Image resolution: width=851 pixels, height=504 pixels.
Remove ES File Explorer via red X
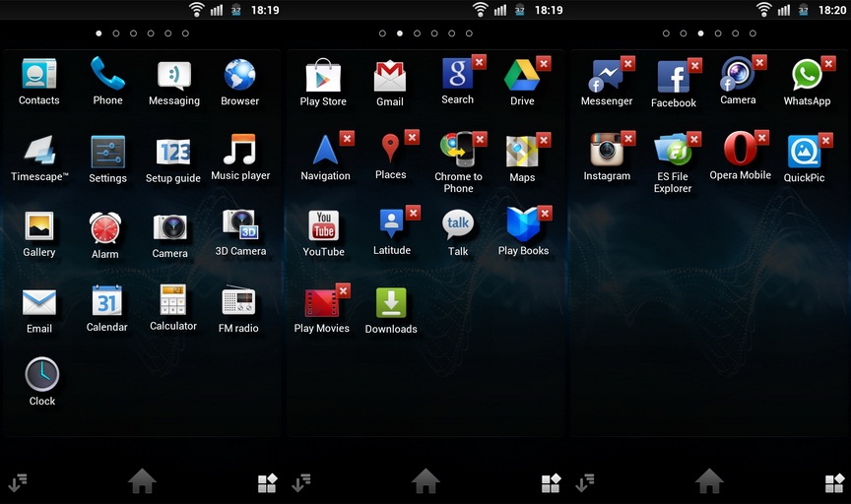click(x=694, y=139)
